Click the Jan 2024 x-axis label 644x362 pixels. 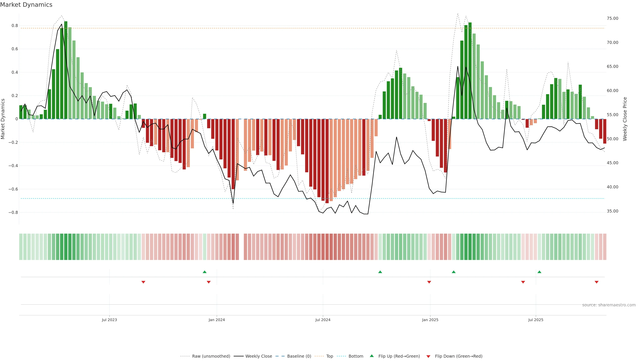click(x=217, y=320)
